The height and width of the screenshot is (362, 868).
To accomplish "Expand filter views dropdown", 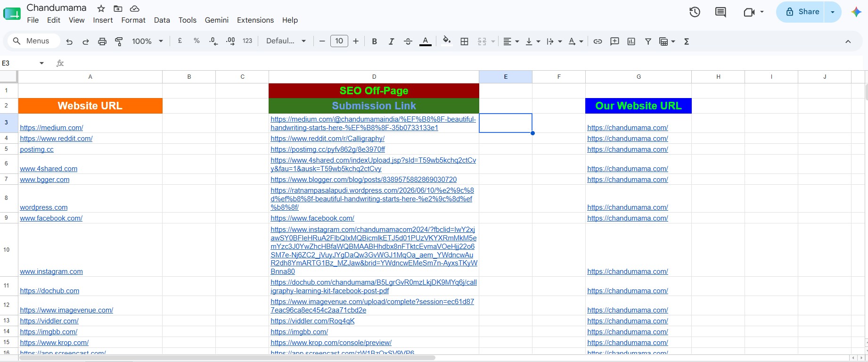I will pos(673,41).
